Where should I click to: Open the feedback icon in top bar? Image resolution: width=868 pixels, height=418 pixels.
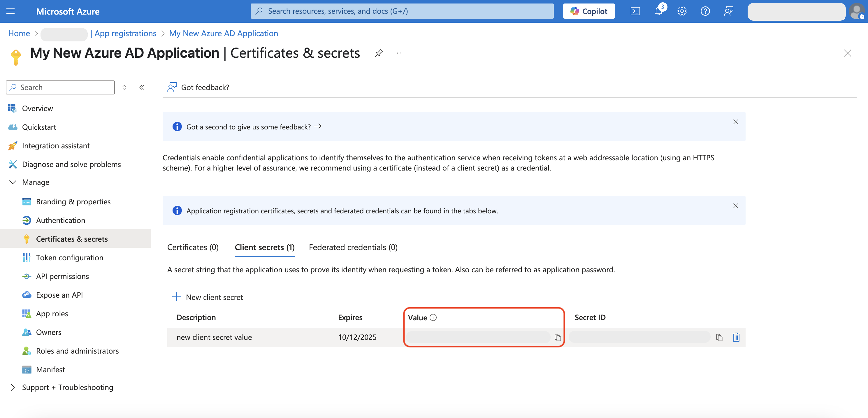coord(728,11)
